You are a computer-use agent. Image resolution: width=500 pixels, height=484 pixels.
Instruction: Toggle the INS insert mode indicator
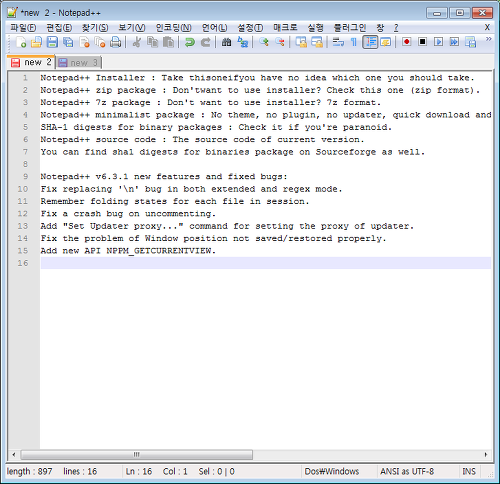[x=469, y=471]
